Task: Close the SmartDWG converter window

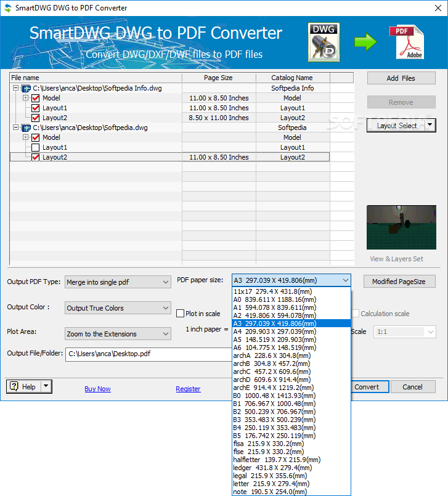Action: (438, 8)
